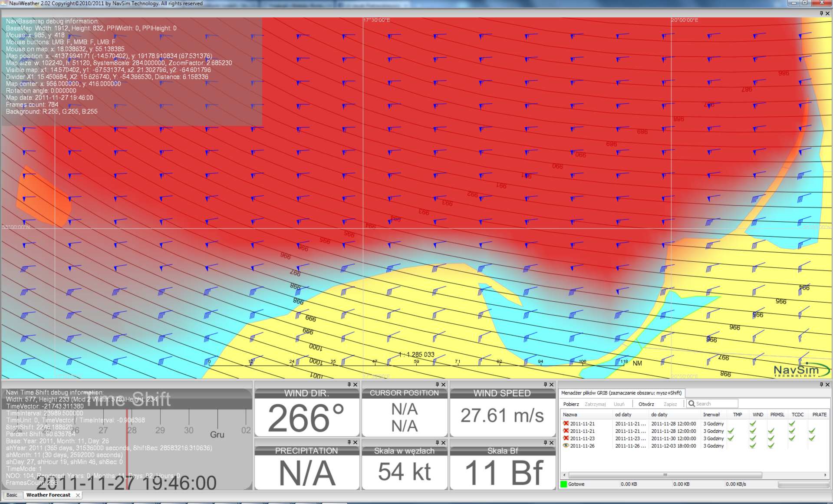Click PRMSL checkmark in 2011-11-23 row
833x504 pixels.
click(771, 438)
